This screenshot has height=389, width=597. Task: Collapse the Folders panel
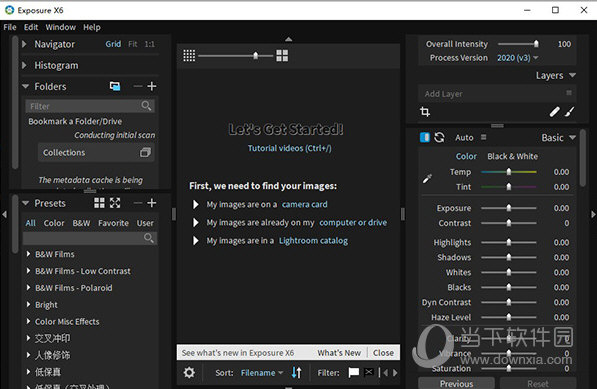(x=26, y=86)
